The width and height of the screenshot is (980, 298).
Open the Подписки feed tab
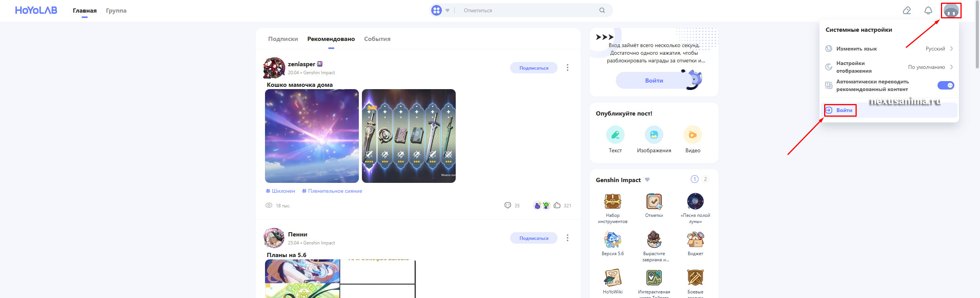283,39
